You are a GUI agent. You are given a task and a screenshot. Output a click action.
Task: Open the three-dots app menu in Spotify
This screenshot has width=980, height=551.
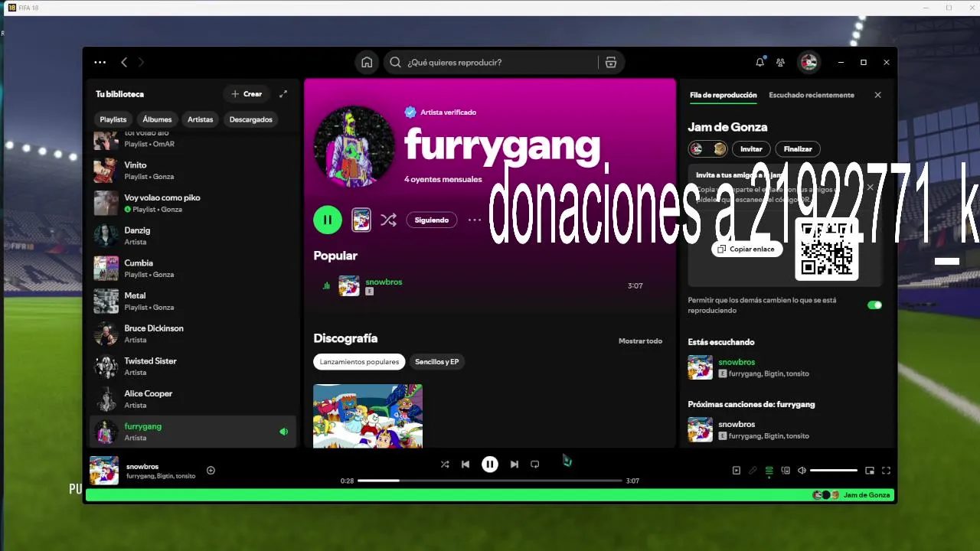[100, 63]
